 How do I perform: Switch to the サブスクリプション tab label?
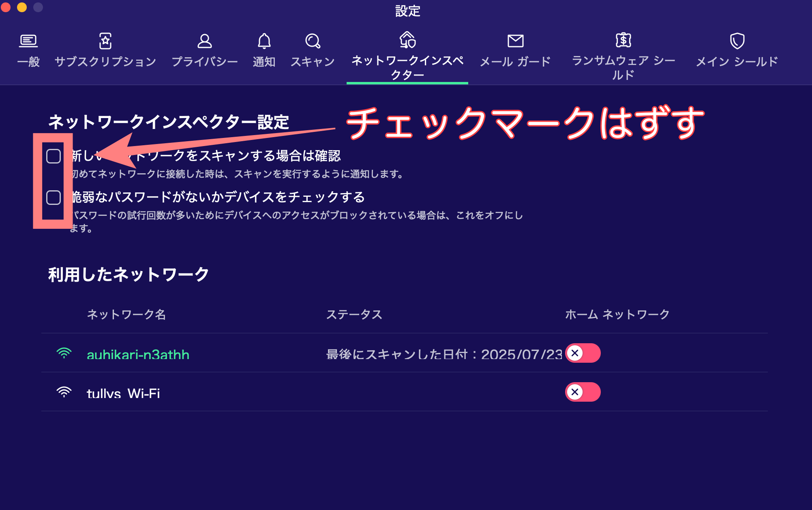pos(105,62)
